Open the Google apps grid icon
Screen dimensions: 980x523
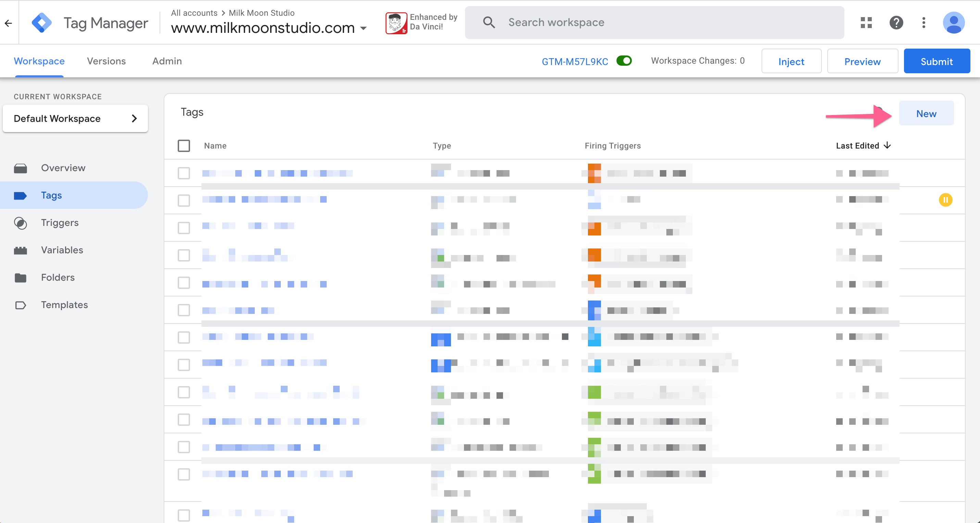coord(866,23)
